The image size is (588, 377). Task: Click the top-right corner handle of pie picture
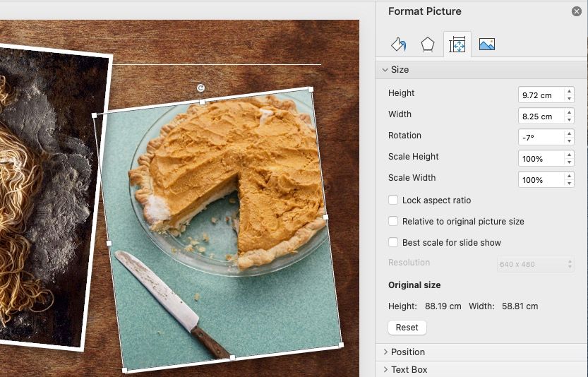(x=311, y=89)
